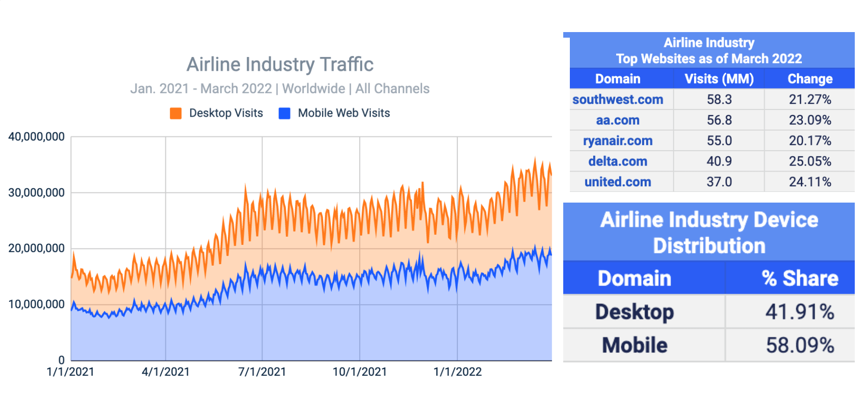The height and width of the screenshot is (395, 868).
Task: Click the '% Share' column header
Action: 800,278
